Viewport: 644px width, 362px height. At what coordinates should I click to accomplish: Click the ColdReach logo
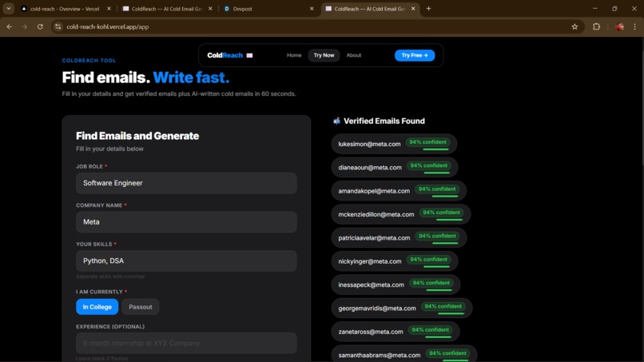point(225,55)
